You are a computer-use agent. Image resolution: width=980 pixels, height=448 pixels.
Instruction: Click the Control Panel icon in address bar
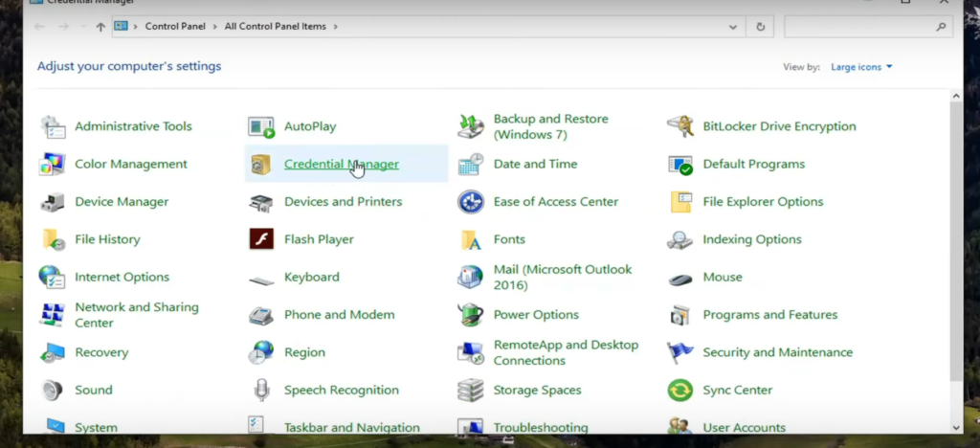point(121,26)
